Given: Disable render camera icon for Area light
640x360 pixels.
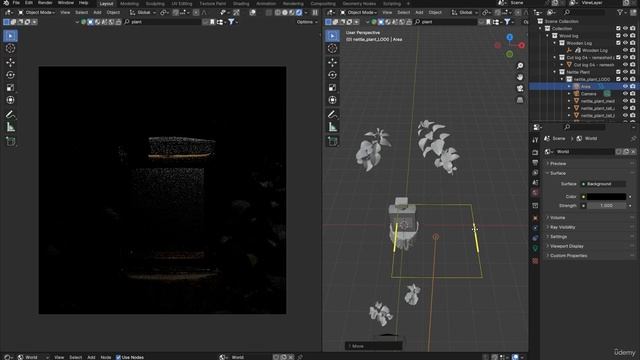Looking at the screenshot, I should (x=633, y=87).
